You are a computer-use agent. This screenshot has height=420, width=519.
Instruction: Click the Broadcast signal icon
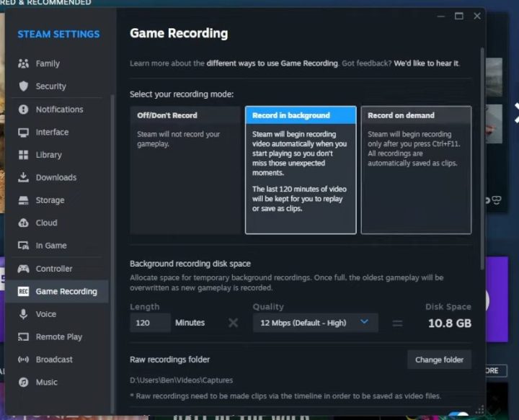point(23,359)
